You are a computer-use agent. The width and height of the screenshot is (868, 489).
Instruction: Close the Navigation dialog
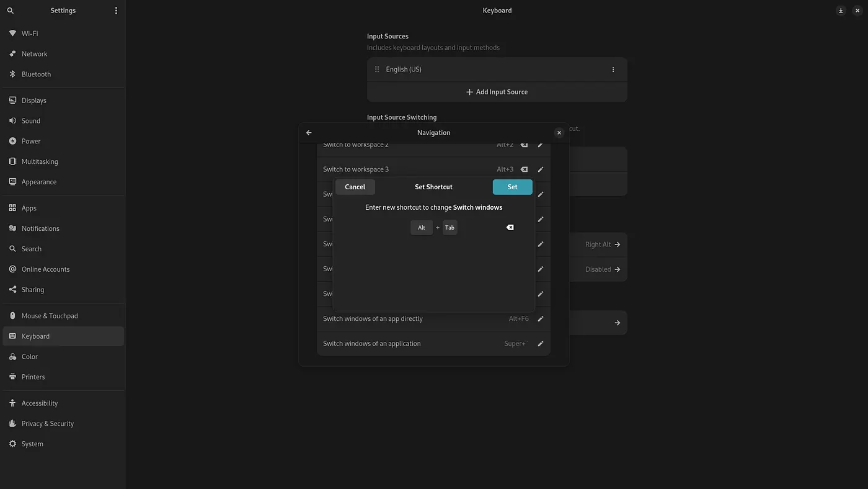[559, 133]
